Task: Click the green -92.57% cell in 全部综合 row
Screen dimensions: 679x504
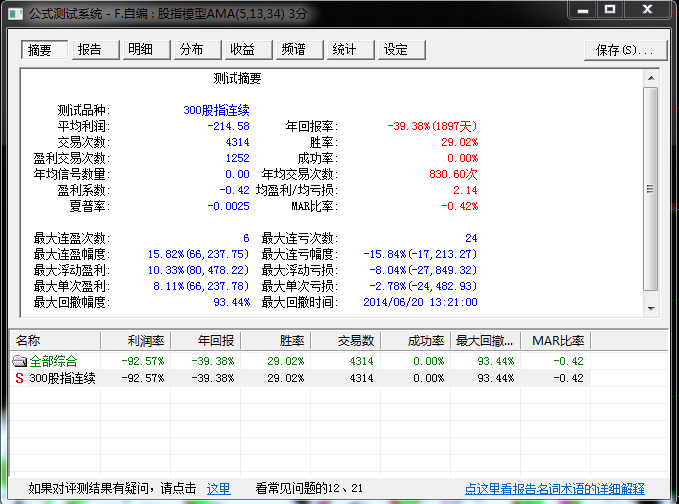Action: 143,361
